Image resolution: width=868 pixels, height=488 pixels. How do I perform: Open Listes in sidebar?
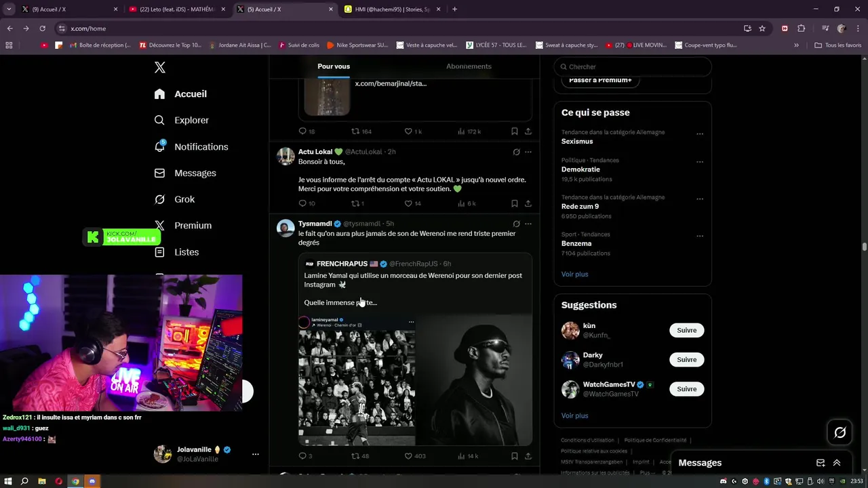point(176,252)
